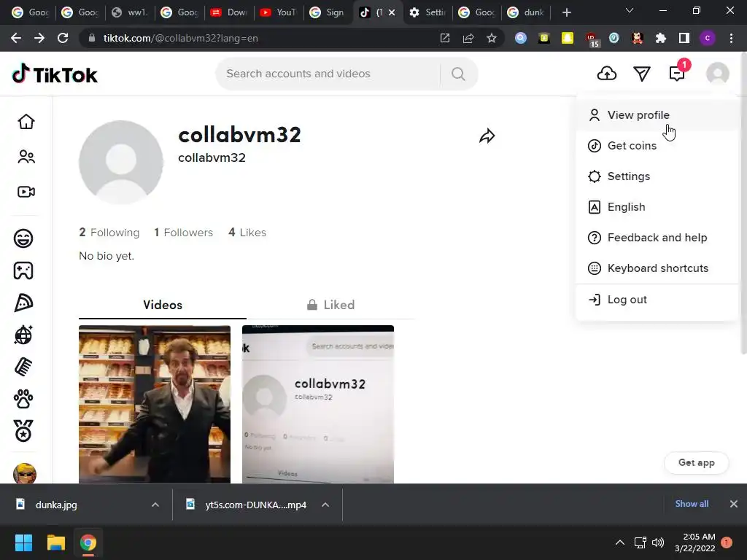Click the TikTok logo
The image size is (747, 560).
coord(54,74)
